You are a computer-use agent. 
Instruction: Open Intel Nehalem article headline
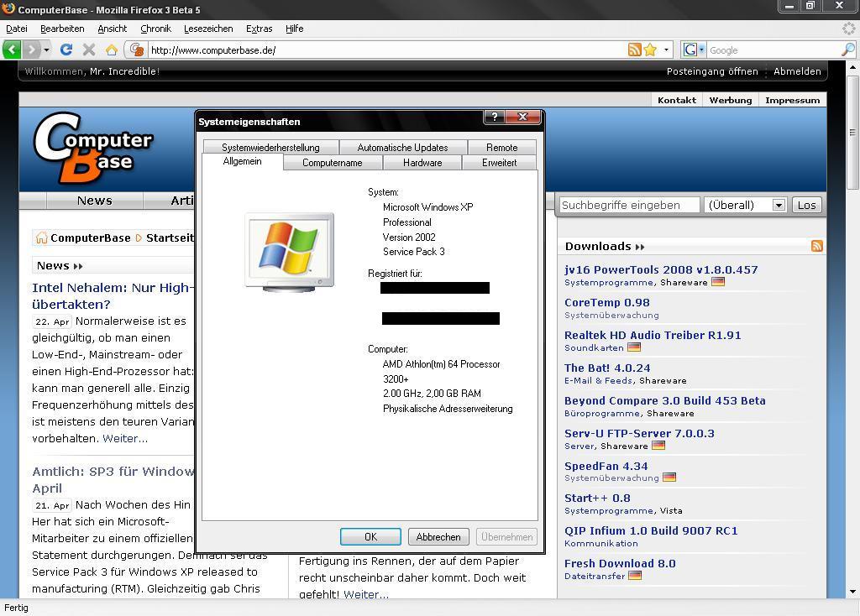(x=113, y=296)
